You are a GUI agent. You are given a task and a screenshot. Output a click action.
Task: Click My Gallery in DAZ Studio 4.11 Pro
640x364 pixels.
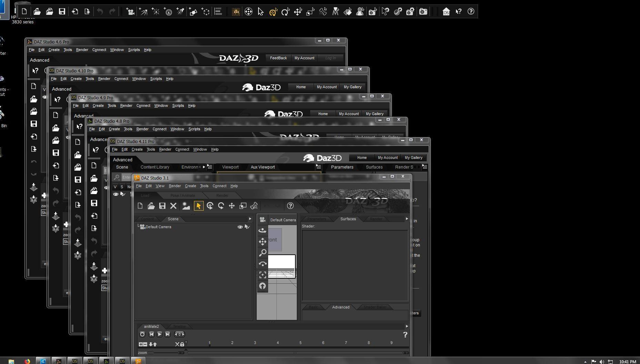[414, 158]
